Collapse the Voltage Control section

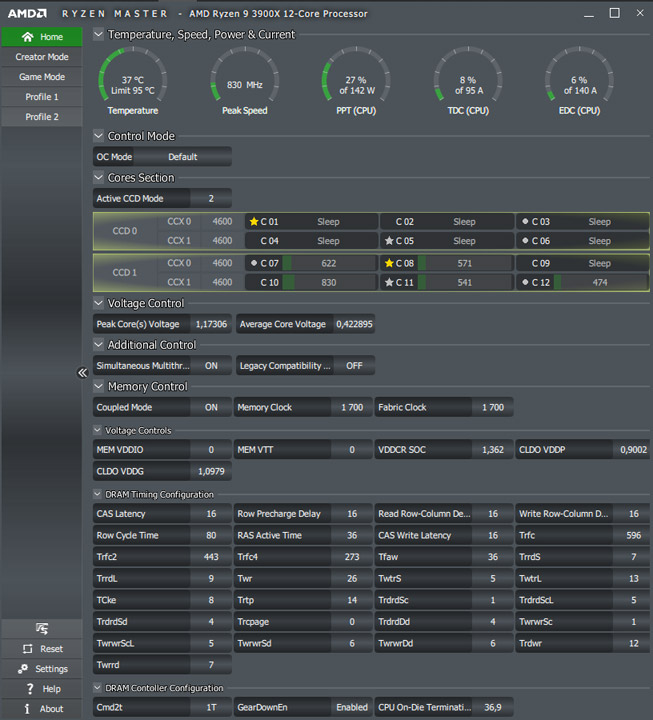coord(98,303)
